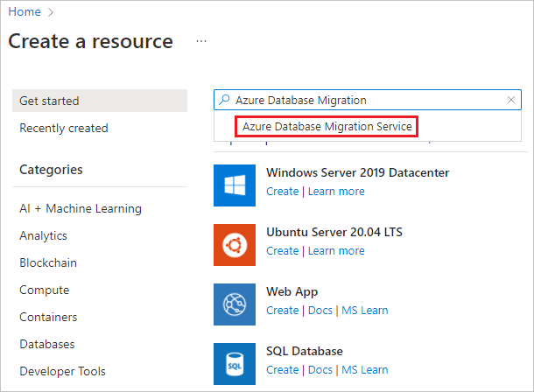
Task: Open the Databases category
Action: pyautogui.click(x=46, y=345)
